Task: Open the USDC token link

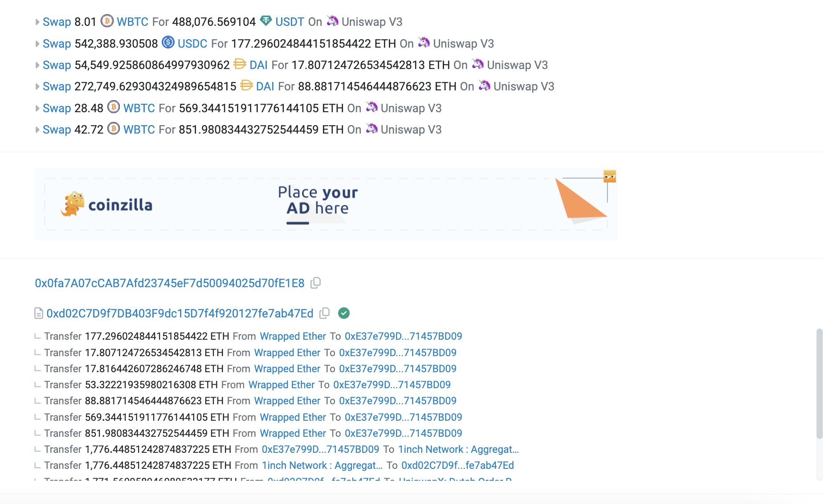Action: point(192,44)
